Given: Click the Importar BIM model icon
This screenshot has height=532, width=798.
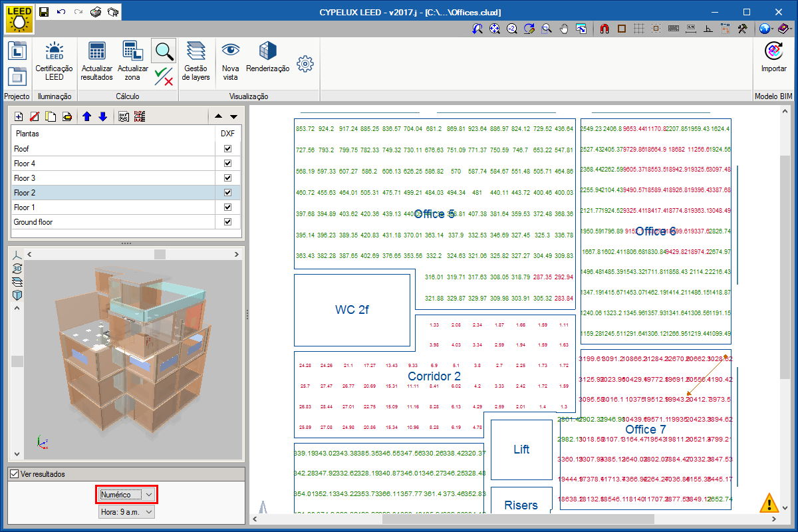Looking at the screenshot, I should (773, 57).
